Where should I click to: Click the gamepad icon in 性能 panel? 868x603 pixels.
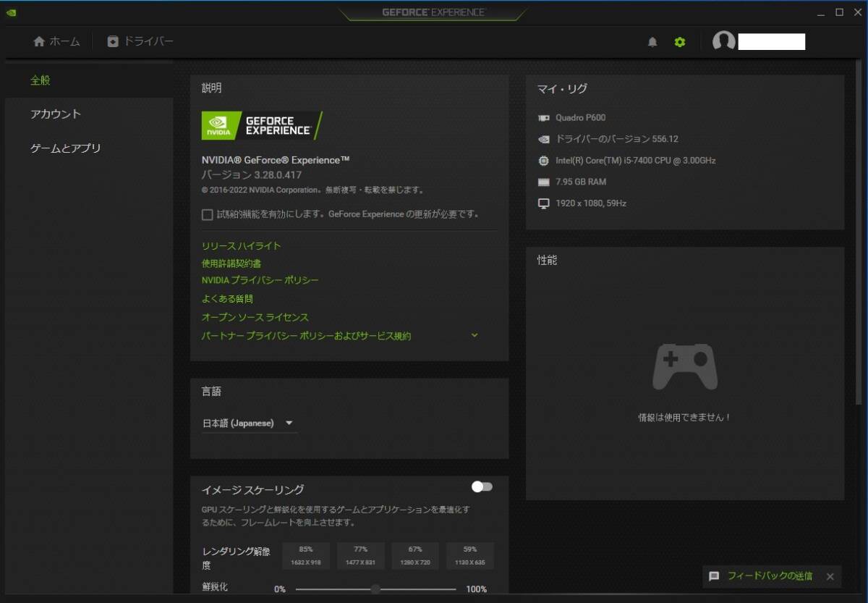[x=685, y=367]
